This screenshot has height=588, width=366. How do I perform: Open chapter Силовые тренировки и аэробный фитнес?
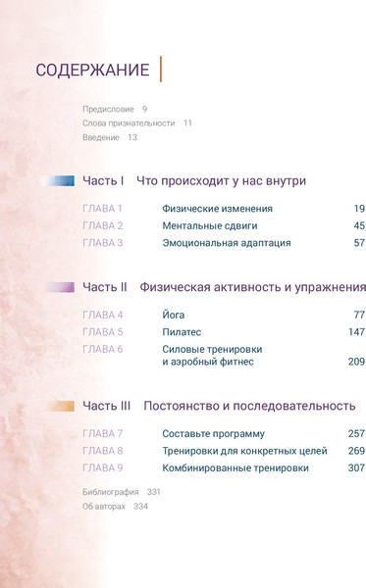click(x=212, y=356)
